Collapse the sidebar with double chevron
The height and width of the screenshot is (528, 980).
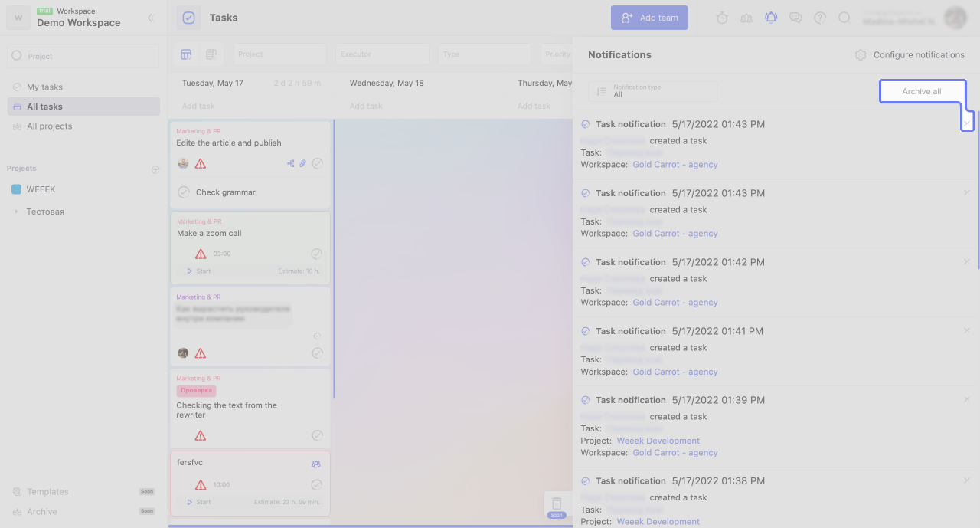151,18
